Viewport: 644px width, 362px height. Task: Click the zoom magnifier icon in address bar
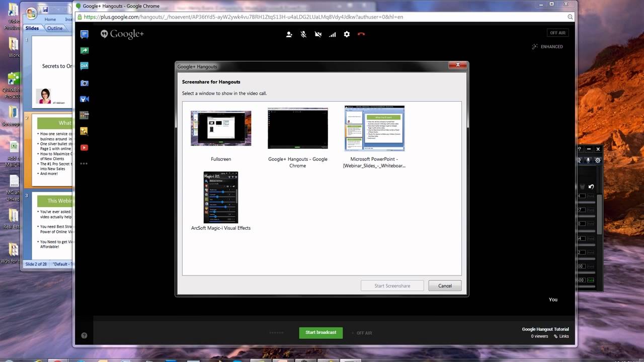pyautogui.click(x=570, y=17)
